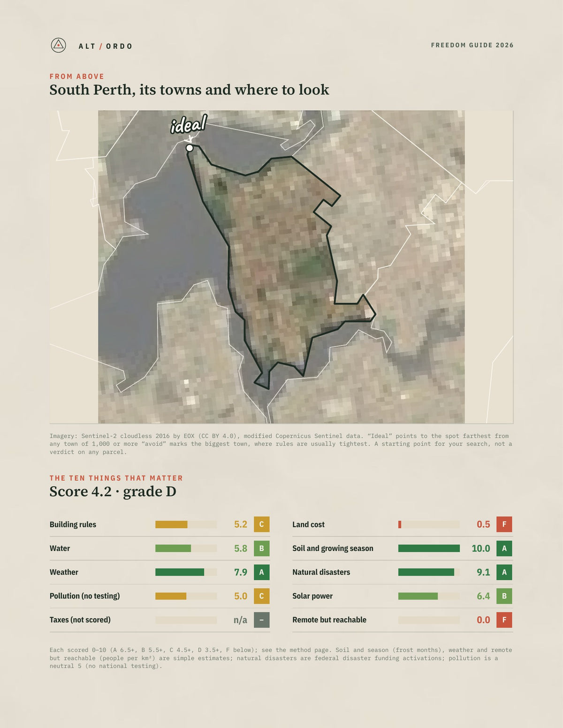This screenshot has height=728, width=563.
Task: Click the Land cost score bar
Action: (x=429, y=524)
